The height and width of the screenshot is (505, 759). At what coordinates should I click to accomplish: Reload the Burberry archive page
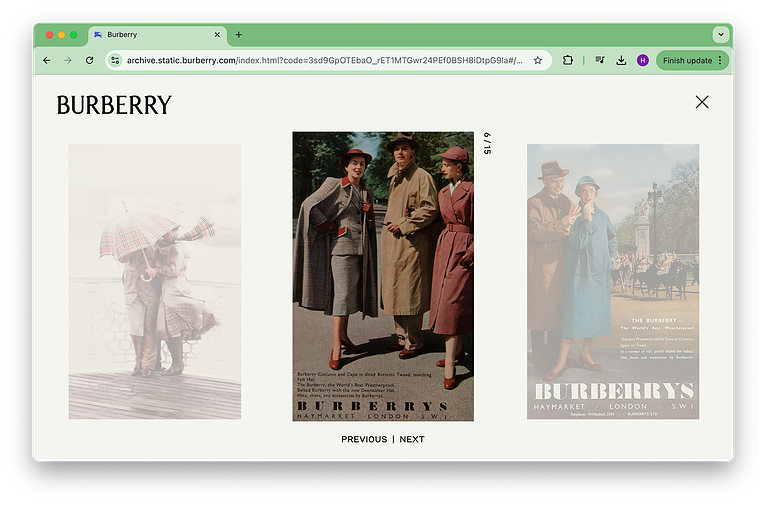pos(90,61)
